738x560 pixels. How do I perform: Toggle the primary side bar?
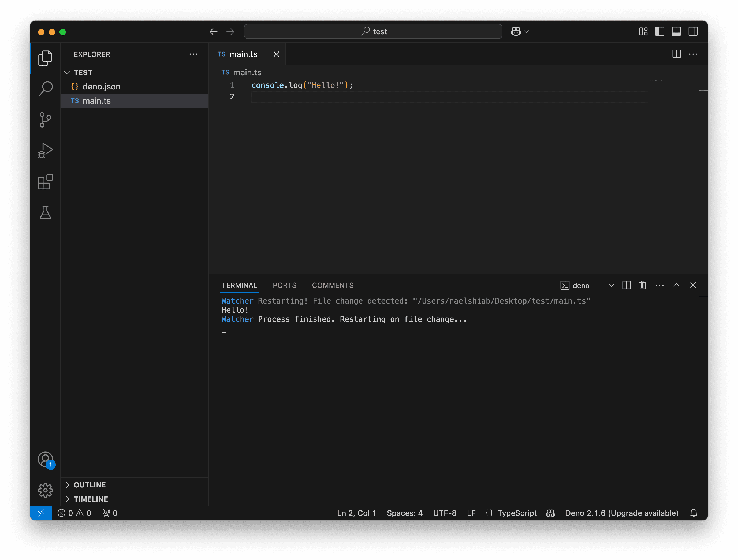(x=659, y=31)
